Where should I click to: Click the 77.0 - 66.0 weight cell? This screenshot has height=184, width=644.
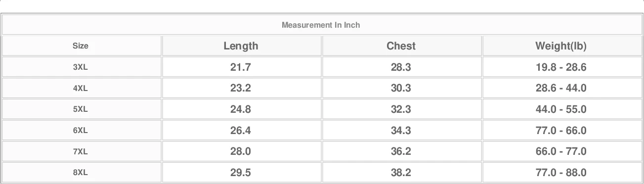(x=561, y=131)
